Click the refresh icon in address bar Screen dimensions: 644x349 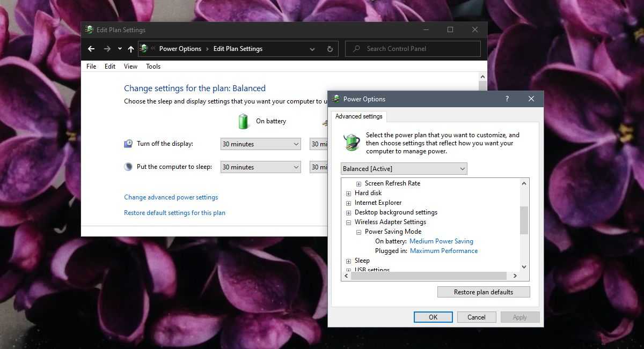(330, 49)
